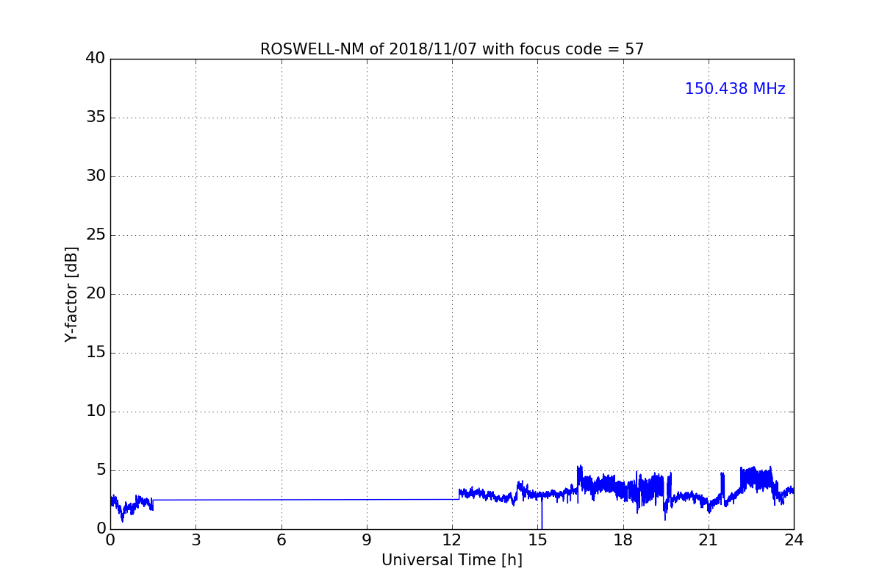Click y-axis tick label 30

pos(96,176)
